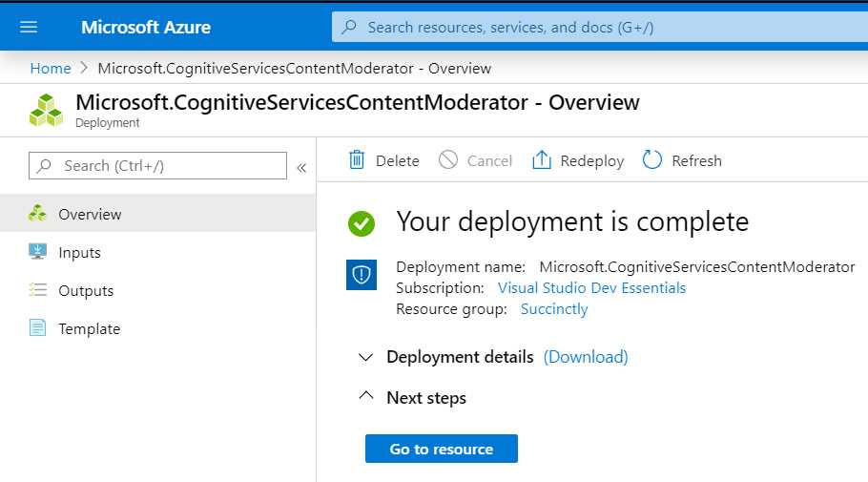The image size is (868, 482).
Task: Click the Redeploy upload icon
Action: pos(542,159)
